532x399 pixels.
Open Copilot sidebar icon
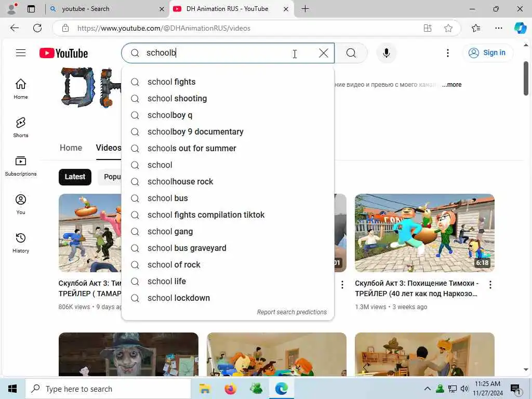(520, 28)
